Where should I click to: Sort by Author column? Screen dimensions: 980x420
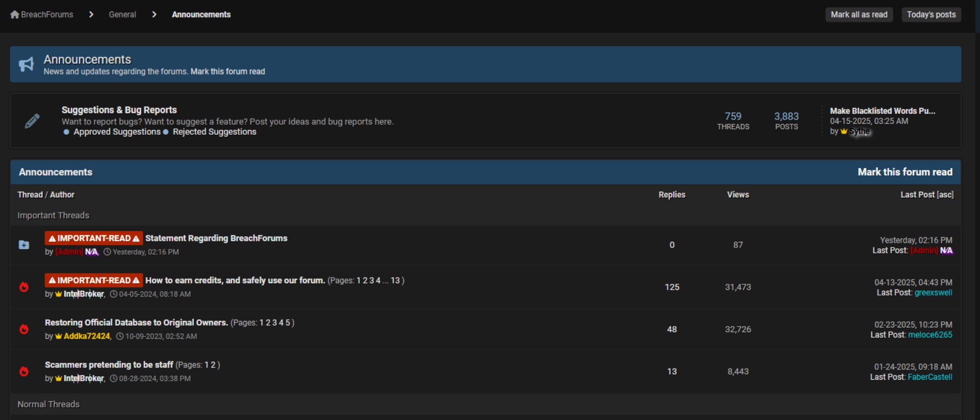[62, 195]
